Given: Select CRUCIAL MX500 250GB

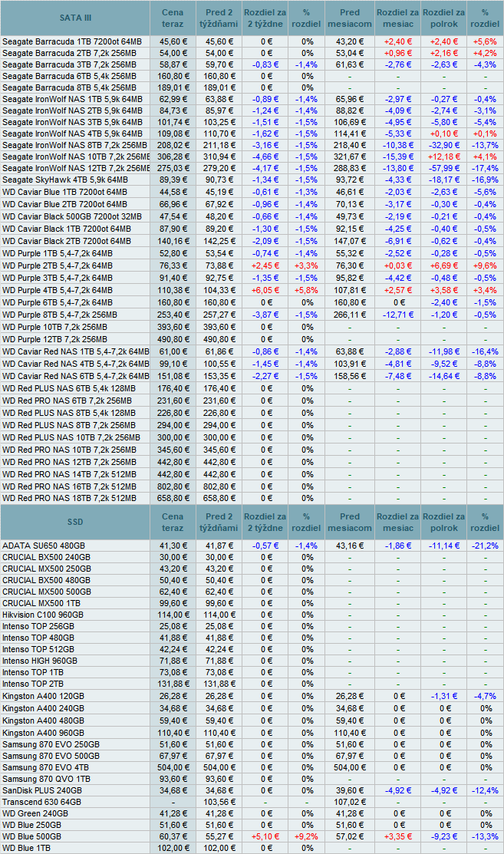Looking at the screenshot, I should (47, 569).
